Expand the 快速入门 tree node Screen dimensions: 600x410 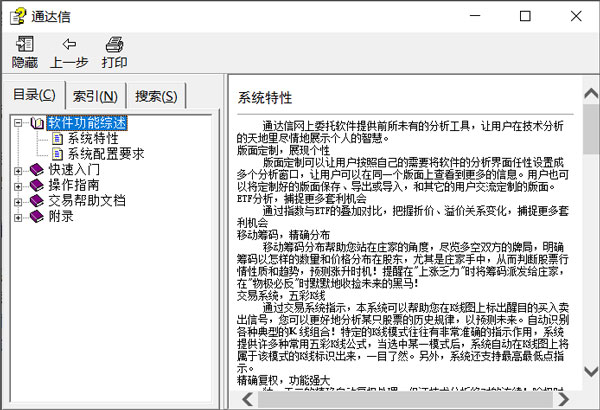[x=18, y=171]
